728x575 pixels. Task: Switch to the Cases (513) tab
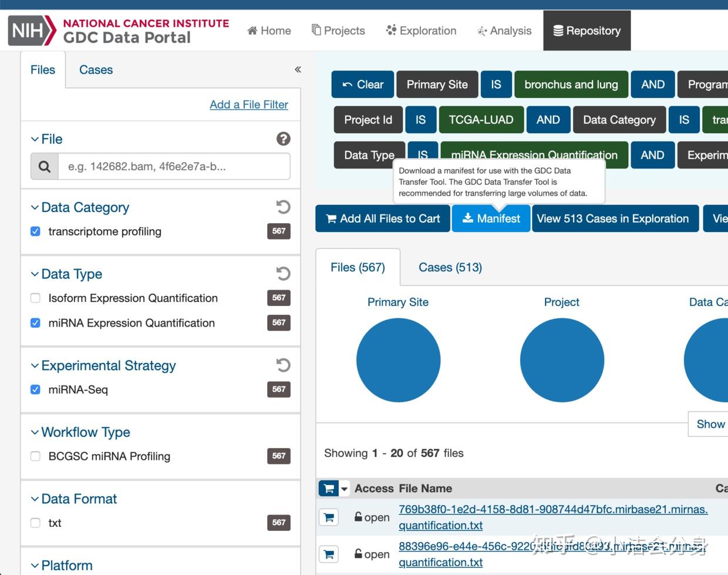450,268
